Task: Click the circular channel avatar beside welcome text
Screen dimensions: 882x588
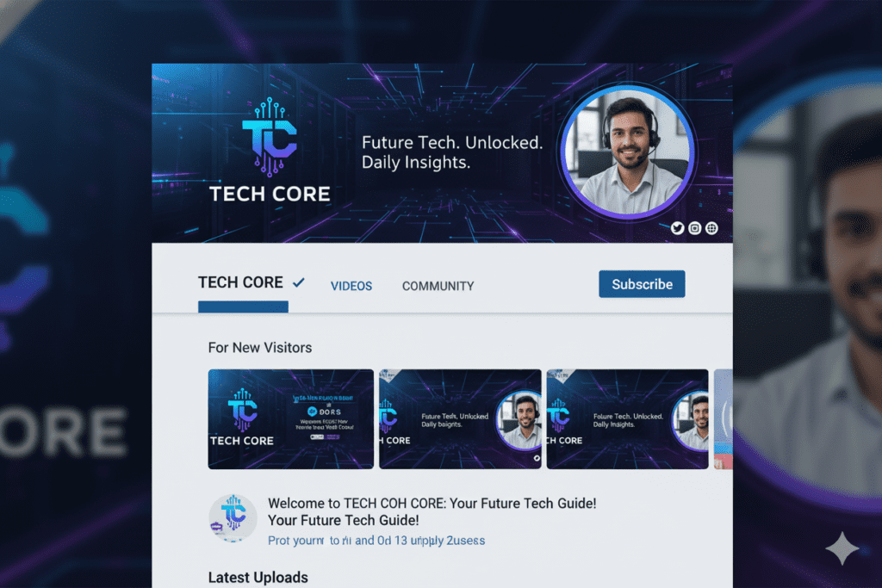Action: [x=233, y=518]
